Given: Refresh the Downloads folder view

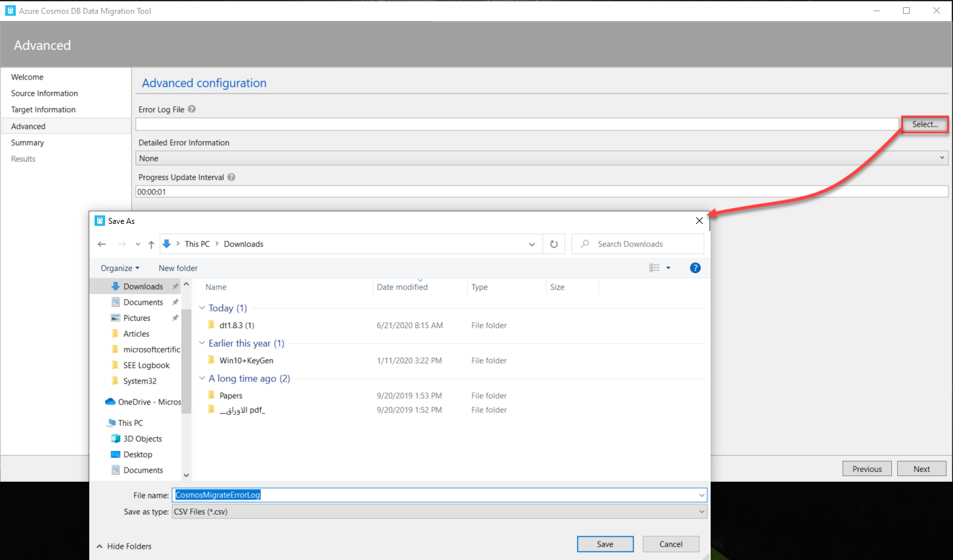Looking at the screenshot, I should tap(554, 244).
